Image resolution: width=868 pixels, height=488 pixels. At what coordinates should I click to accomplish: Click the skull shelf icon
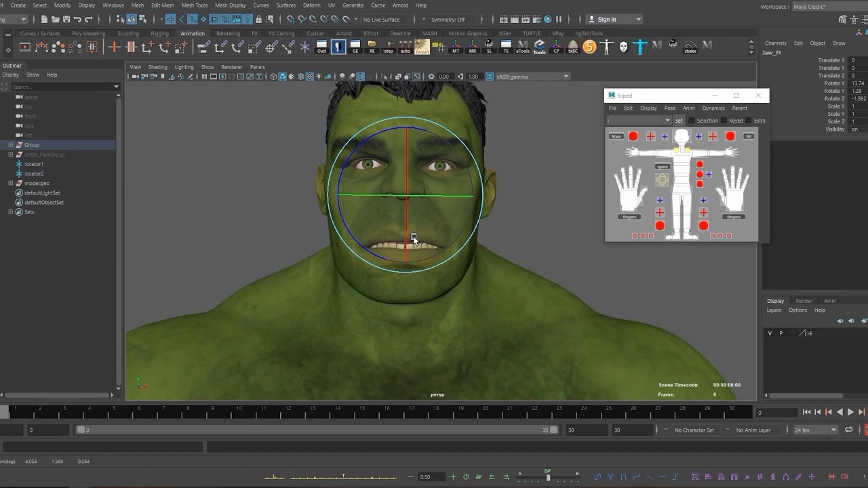pos(623,46)
